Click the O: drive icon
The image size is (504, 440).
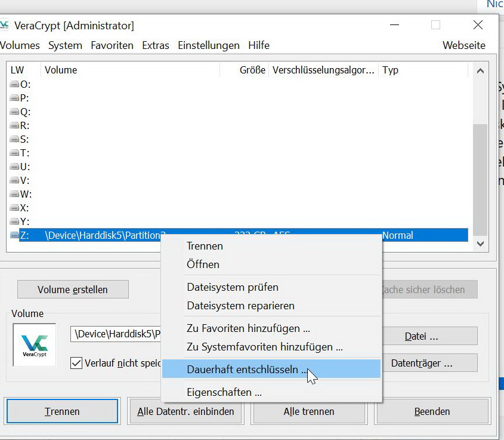[x=14, y=84]
